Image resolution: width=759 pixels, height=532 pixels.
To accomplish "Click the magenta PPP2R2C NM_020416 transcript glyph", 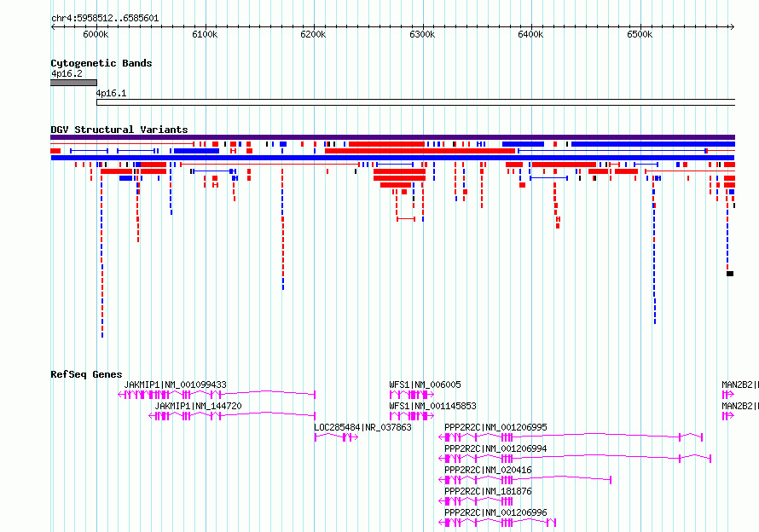I will pos(525,480).
